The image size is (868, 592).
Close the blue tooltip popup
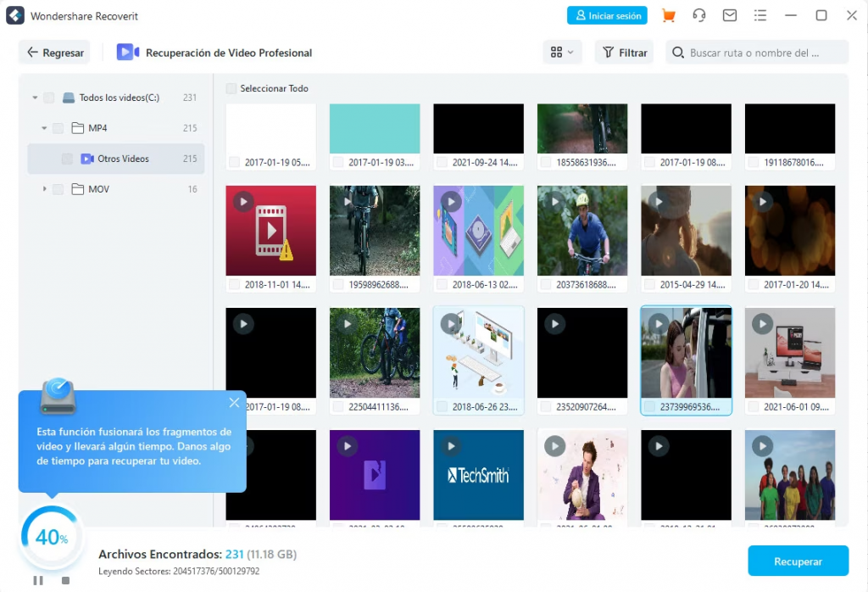coord(234,403)
